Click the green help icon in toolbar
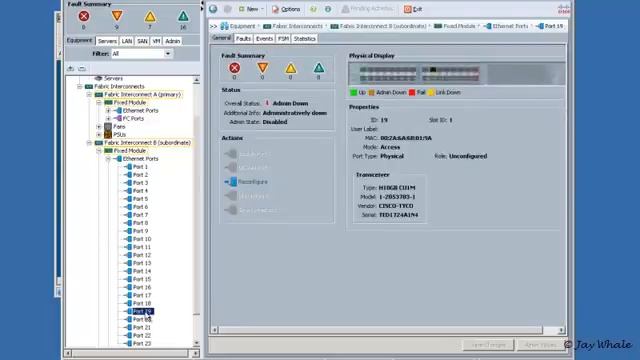Image resolution: width=640 pixels, height=360 pixels. tap(313, 9)
